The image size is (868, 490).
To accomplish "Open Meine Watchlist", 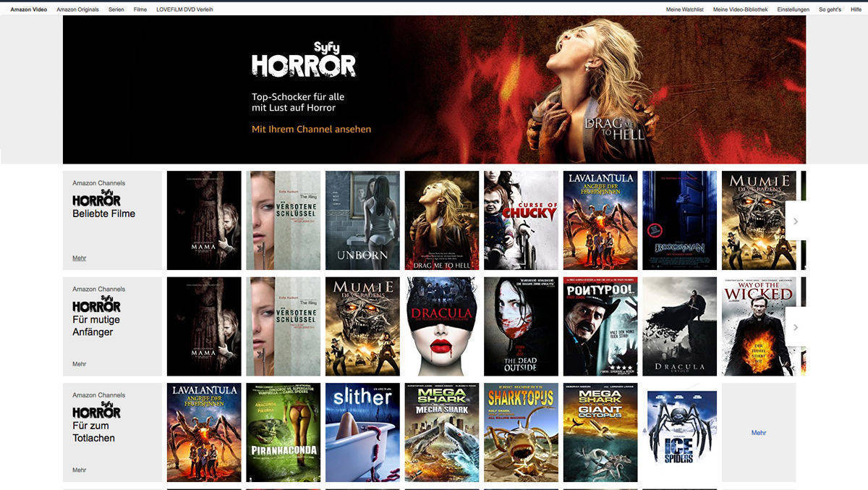I will pyautogui.click(x=684, y=9).
